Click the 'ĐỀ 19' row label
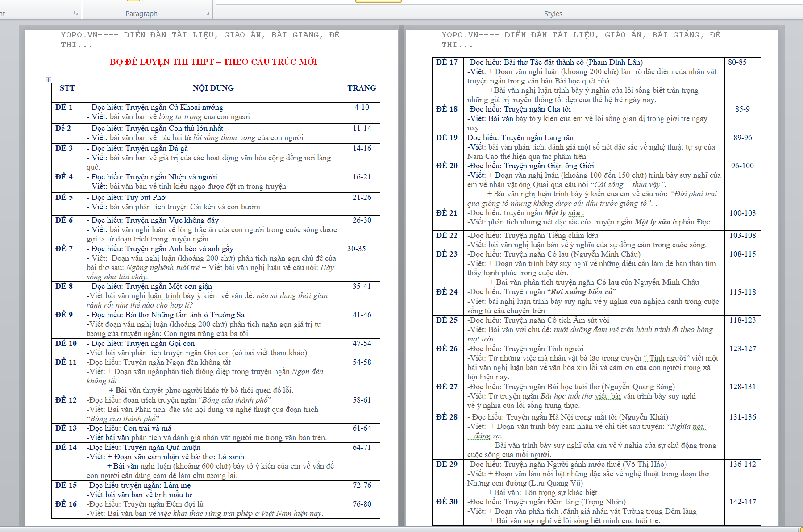This screenshot has height=532, width=803. [x=447, y=137]
